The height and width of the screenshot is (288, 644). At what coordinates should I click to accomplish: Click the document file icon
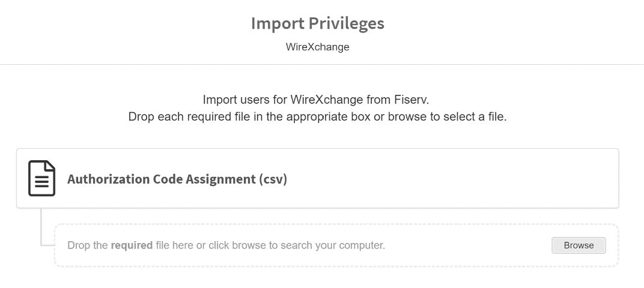41,179
